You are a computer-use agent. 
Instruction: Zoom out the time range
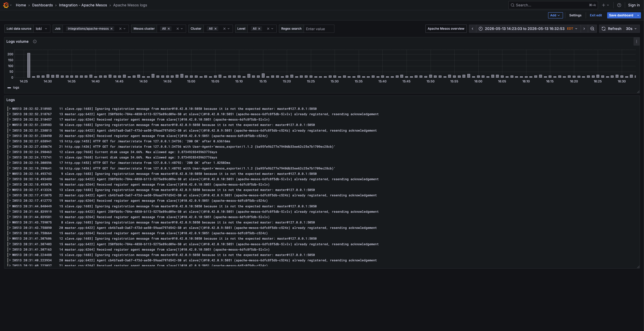pyautogui.click(x=592, y=29)
